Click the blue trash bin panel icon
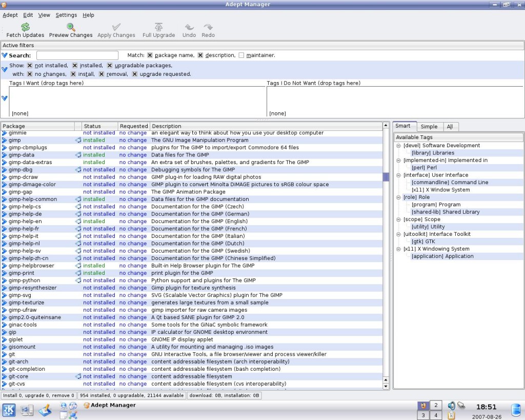The width and height of the screenshot is (525, 420). point(517,410)
